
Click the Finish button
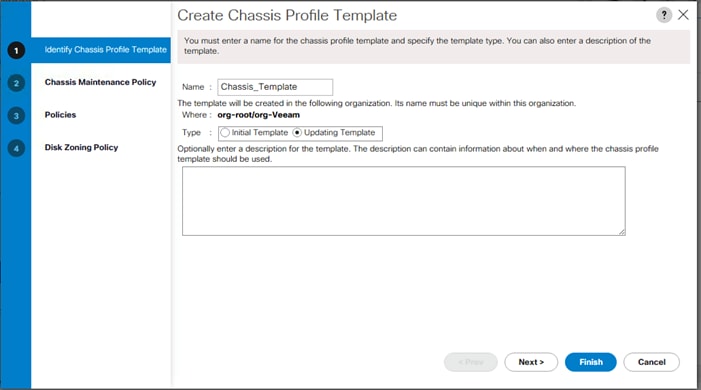tap(591, 362)
